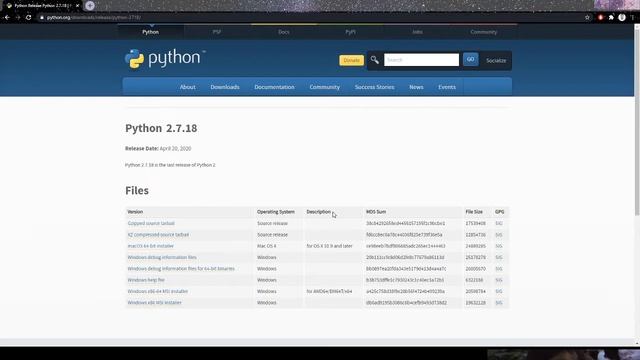This screenshot has height=360, width=640.
Task: Open the Documentation nav menu
Action: pos(274,87)
